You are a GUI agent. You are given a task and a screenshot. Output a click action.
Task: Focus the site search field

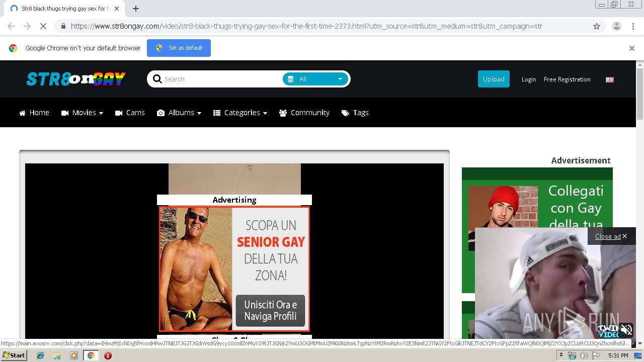pos(221,79)
